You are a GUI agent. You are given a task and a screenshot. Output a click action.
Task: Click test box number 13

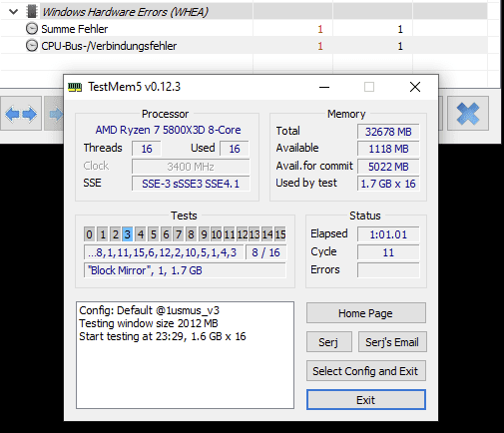click(254, 234)
